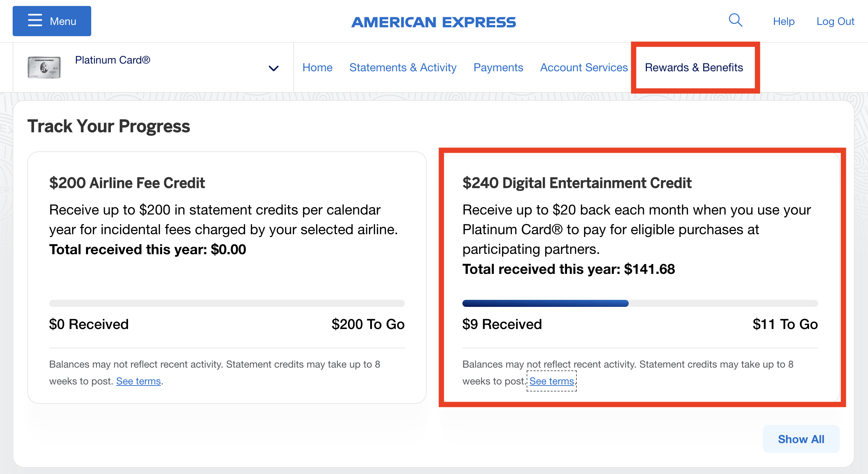The image size is (868, 474).
Task: Click the search magnifier icon
Action: pos(735,20)
